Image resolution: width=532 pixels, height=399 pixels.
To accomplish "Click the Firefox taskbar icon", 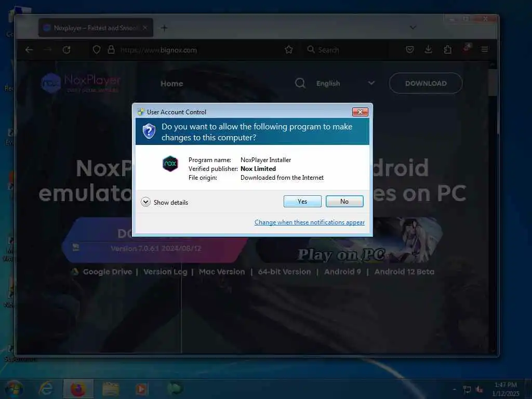I will coord(78,389).
